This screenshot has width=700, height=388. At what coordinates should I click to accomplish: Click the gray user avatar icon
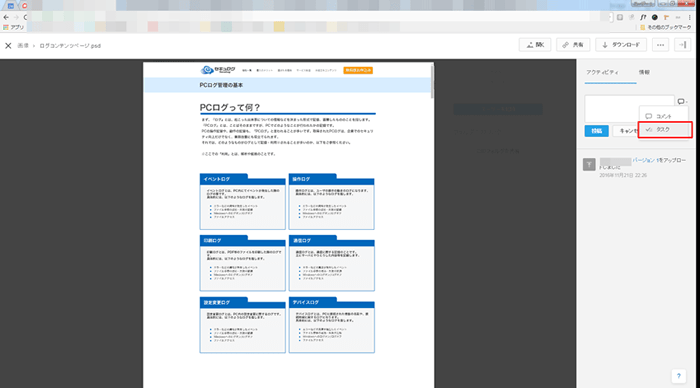[589, 164]
